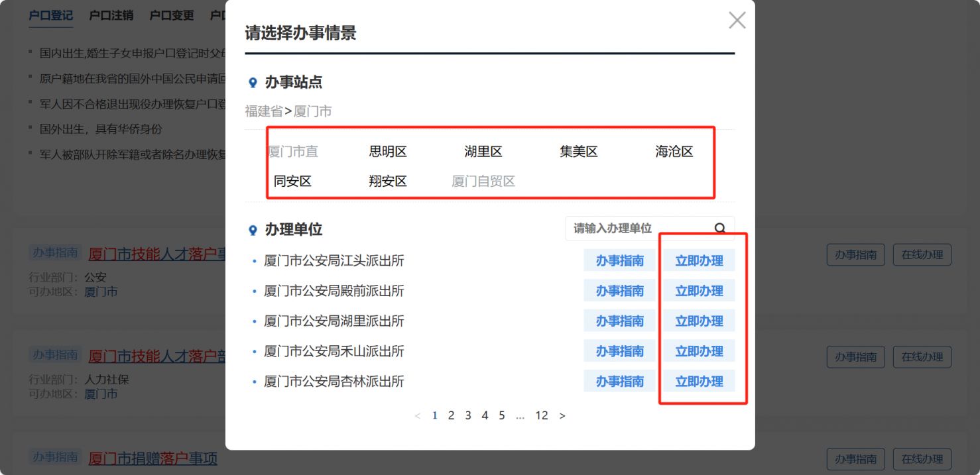
Task: Open 办事指南 for 殿前派出所
Action: click(619, 291)
